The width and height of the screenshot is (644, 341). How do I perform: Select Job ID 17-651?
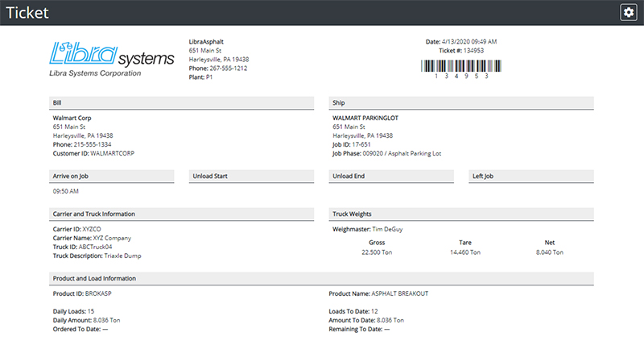[x=352, y=144]
